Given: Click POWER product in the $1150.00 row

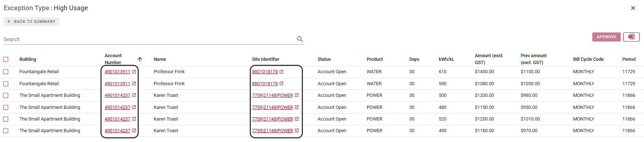Looking at the screenshot, I should coord(375,107).
